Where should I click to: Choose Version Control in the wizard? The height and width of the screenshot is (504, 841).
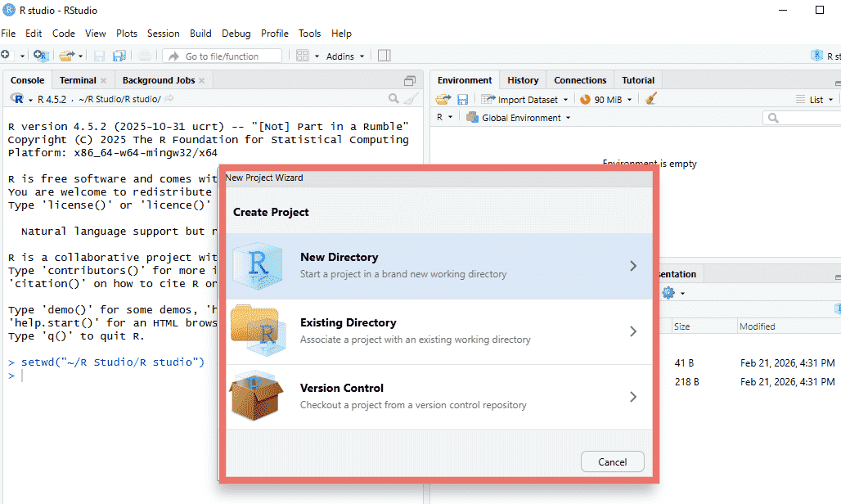point(439,397)
